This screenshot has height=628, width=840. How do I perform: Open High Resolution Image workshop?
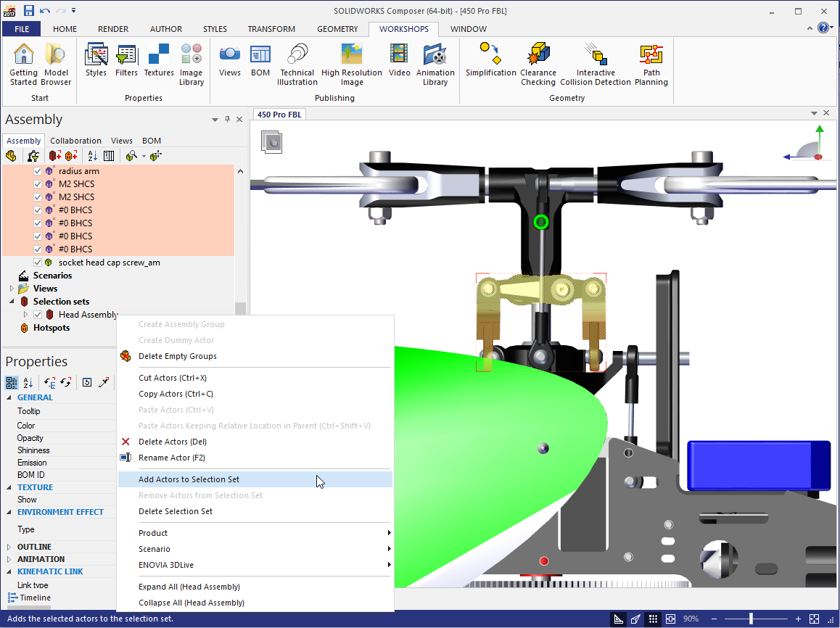click(352, 64)
